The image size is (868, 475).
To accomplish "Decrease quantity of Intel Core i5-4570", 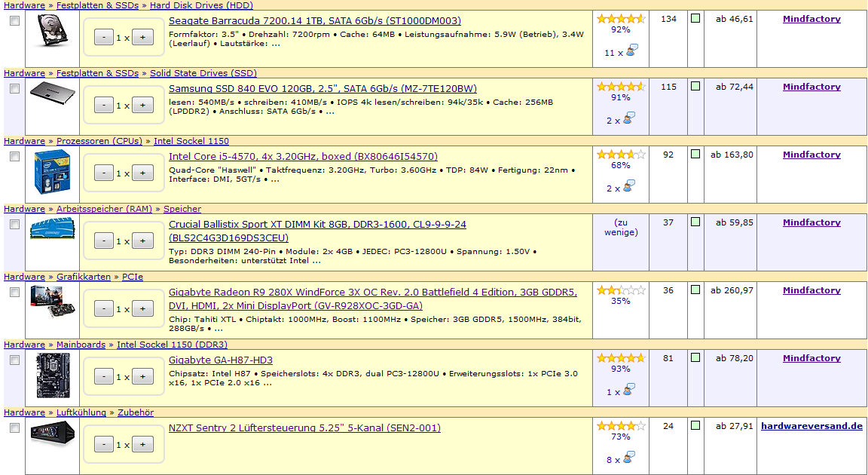I will (104, 173).
